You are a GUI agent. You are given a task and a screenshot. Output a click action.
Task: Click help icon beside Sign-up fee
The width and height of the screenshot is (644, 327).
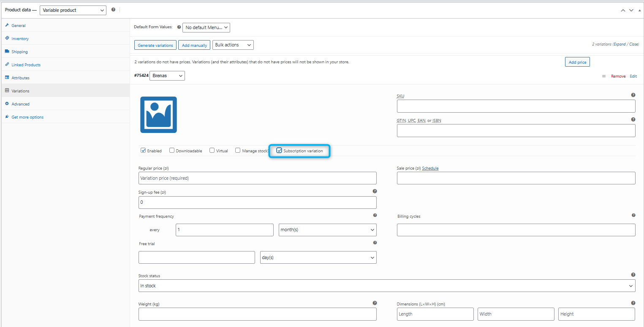coord(375,191)
